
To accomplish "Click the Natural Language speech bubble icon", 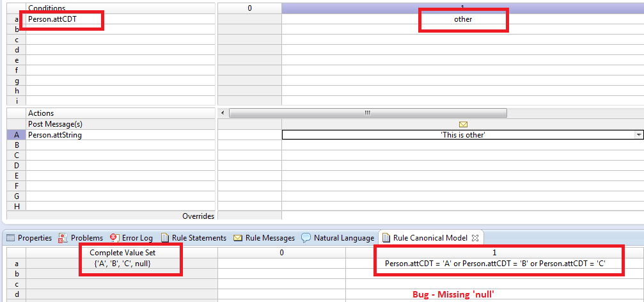I will tap(306, 238).
